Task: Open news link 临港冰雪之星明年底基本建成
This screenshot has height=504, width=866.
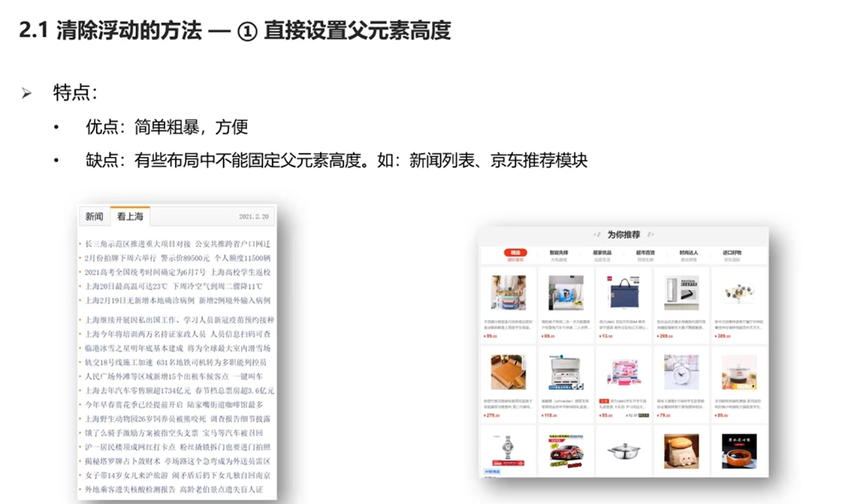Action: [134, 349]
